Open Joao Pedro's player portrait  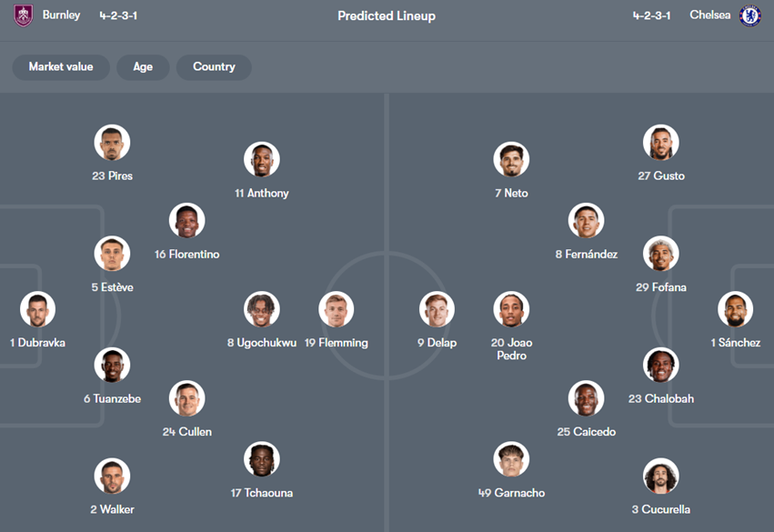point(511,309)
